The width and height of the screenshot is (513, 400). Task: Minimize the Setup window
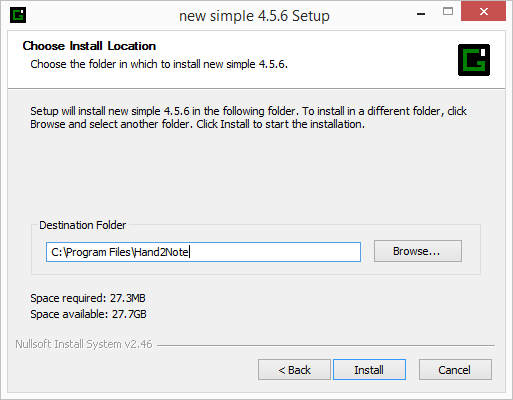click(x=421, y=14)
